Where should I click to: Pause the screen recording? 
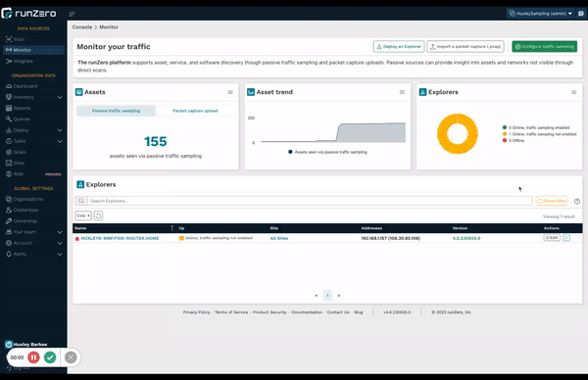[x=33, y=357]
